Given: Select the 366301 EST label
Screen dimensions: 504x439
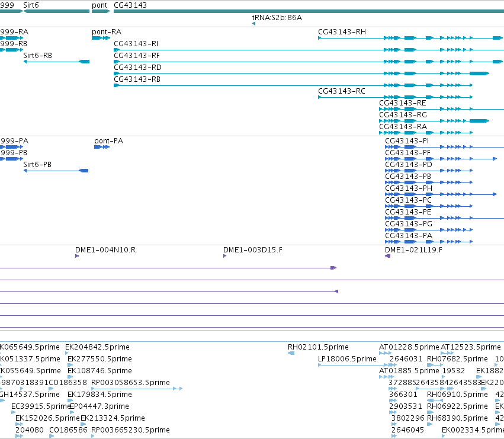Looking at the screenshot, I should pos(403,395).
